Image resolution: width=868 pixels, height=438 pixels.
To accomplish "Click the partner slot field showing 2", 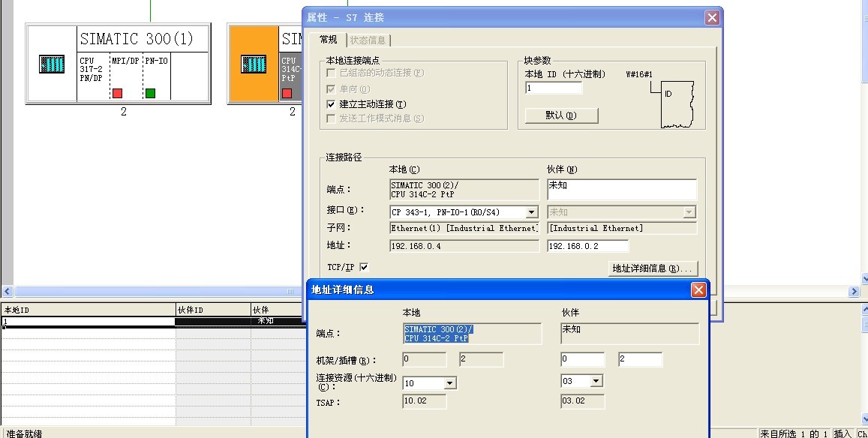I will coord(641,358).
